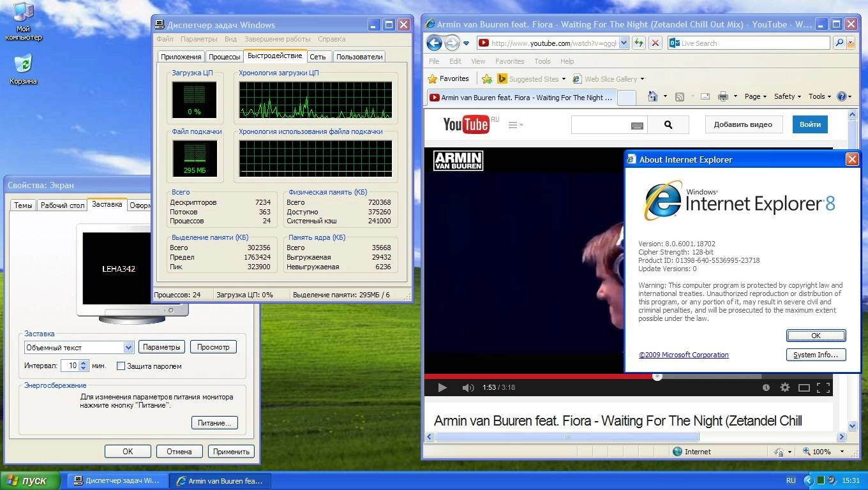Select the Темы tab in display properties
Viewport: 868px width, 490px height.
click(23, 205)
